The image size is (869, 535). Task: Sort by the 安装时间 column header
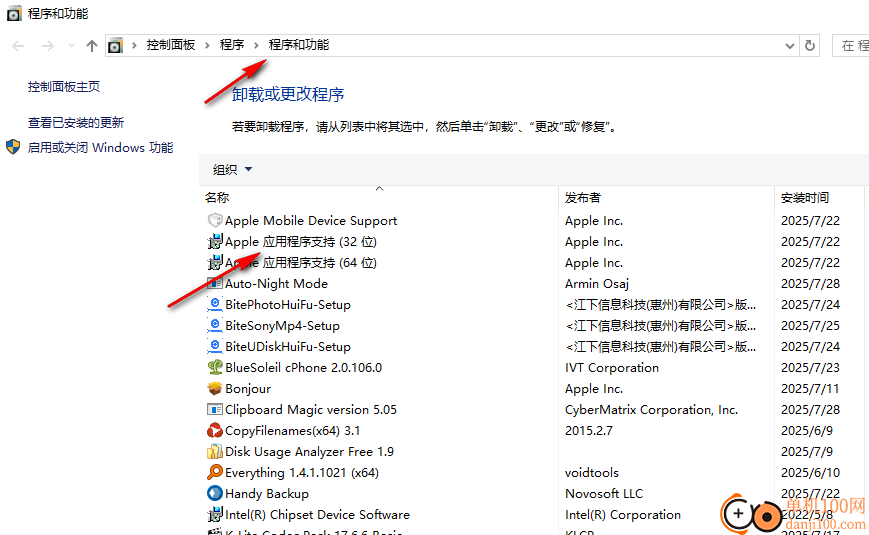click(x=805, y=197)
